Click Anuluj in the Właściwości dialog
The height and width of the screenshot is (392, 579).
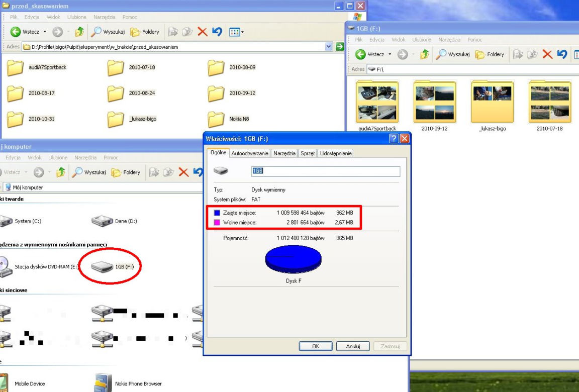pyautogui.click(x=353, y=346)
